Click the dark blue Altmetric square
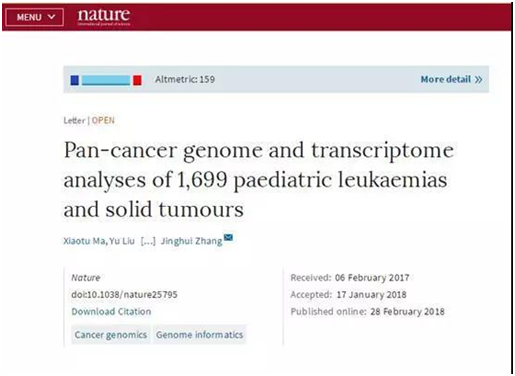 (x=75, y=80)
